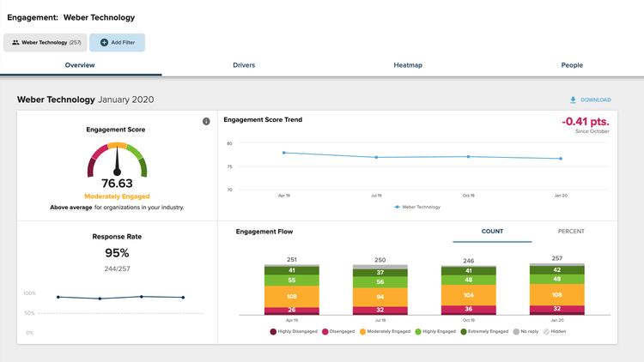This screenshot has height=362, width=644.
Task: Click the 76.63 engagement score value
Action: (x=117, y=183)
